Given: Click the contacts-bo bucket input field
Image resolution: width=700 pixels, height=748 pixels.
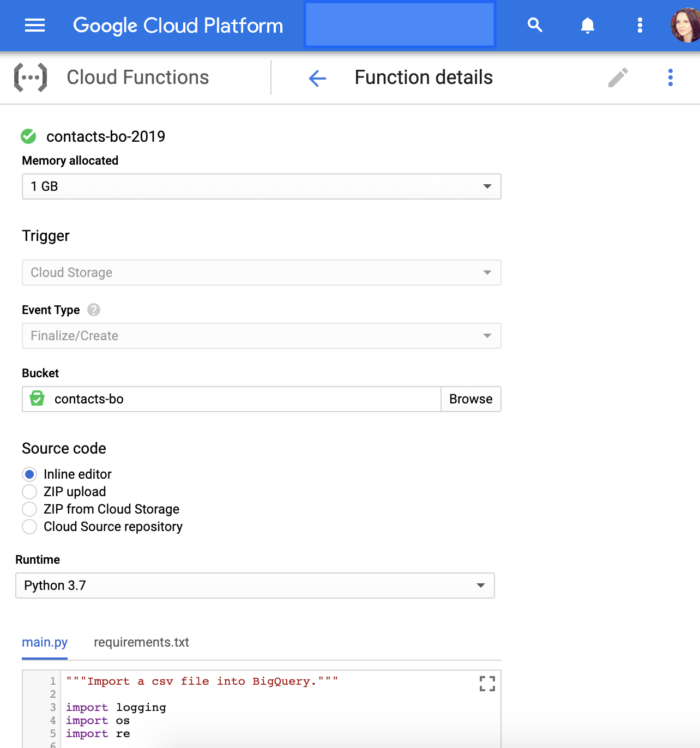Looking at the screenshot, I should pos(231,399).
